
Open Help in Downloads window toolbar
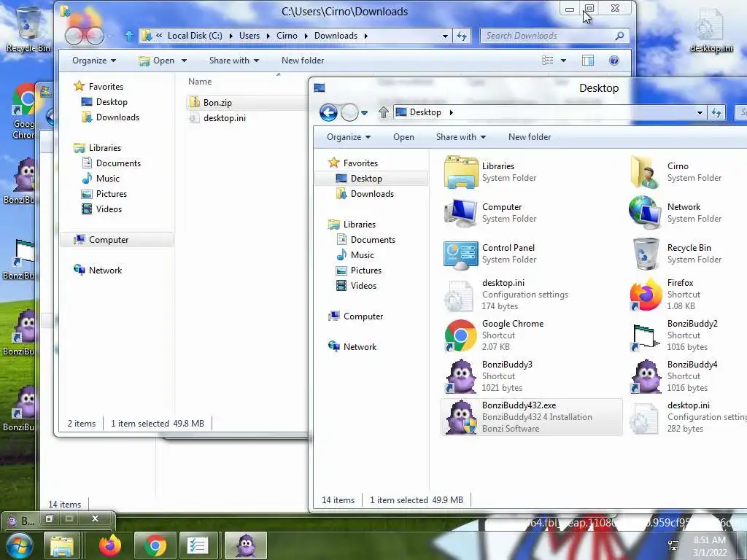click(614, 61)
